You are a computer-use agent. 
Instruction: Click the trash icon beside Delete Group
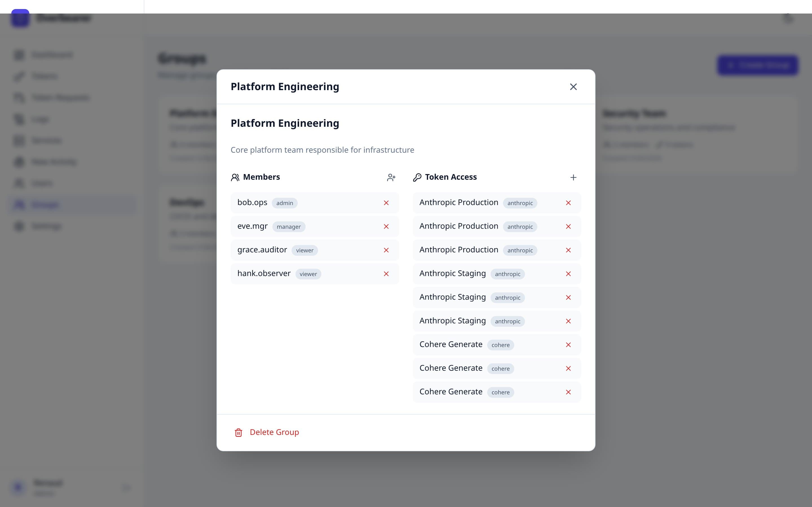point(239,433)
